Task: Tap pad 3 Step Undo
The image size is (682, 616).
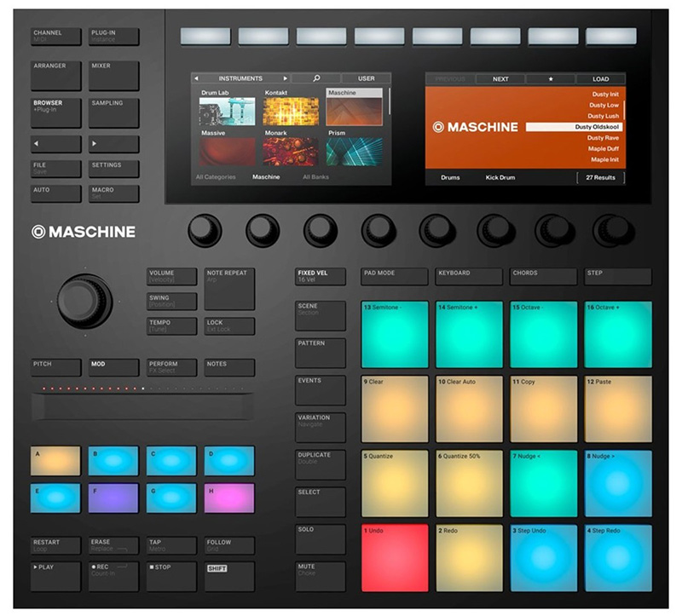Action: point(544,558)
